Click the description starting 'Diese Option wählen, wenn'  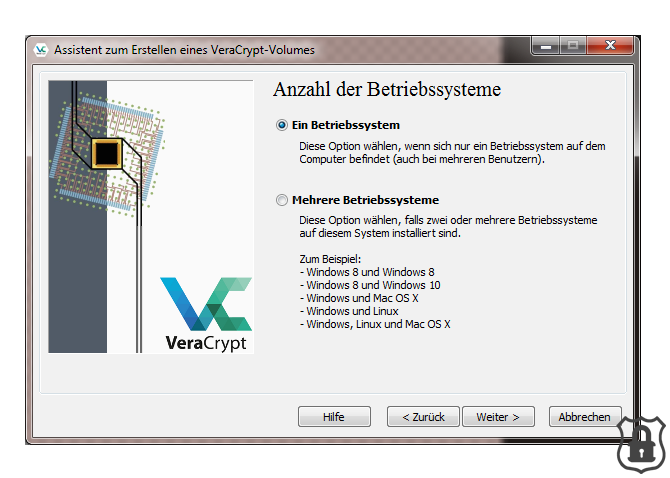point(452,152)
